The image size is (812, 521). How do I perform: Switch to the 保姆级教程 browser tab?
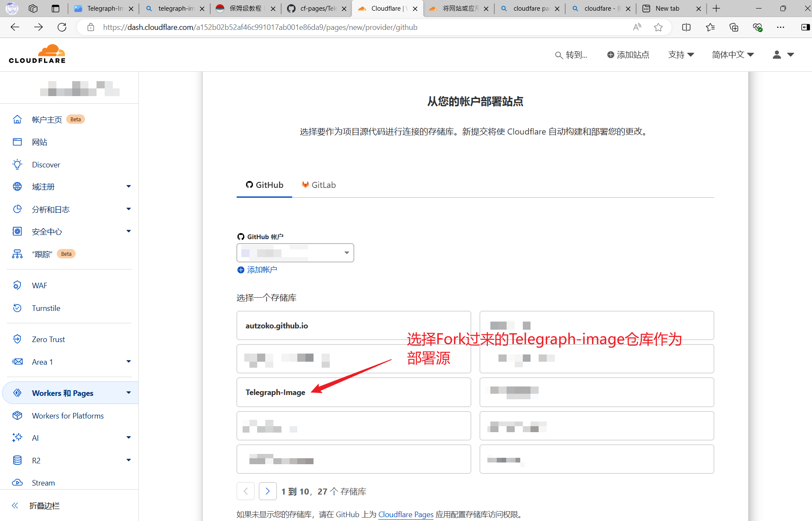coord(245,9)
